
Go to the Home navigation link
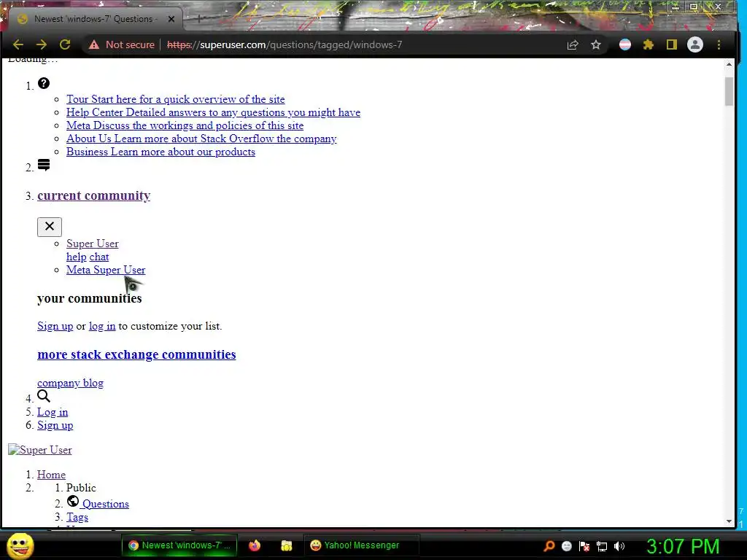(x=52, y=475)
